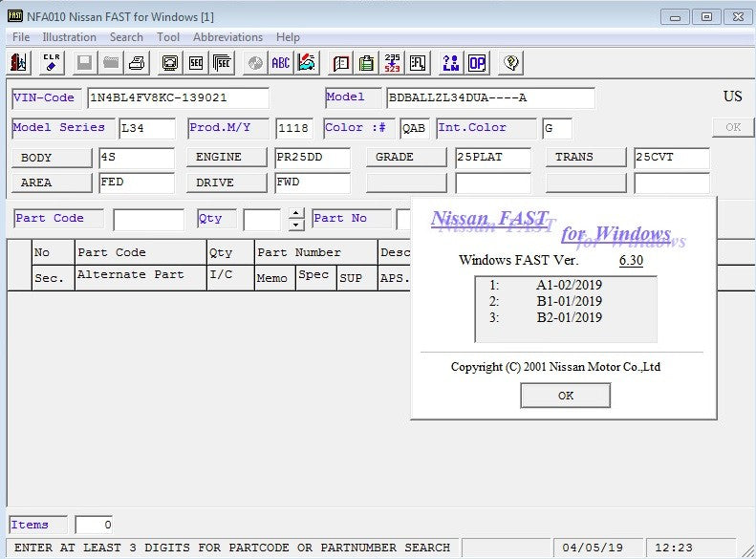Click the SEC section toolbar icon
The width and height of the screenshot is (756, 559).
pyautogui.click(x=196, y=63)
